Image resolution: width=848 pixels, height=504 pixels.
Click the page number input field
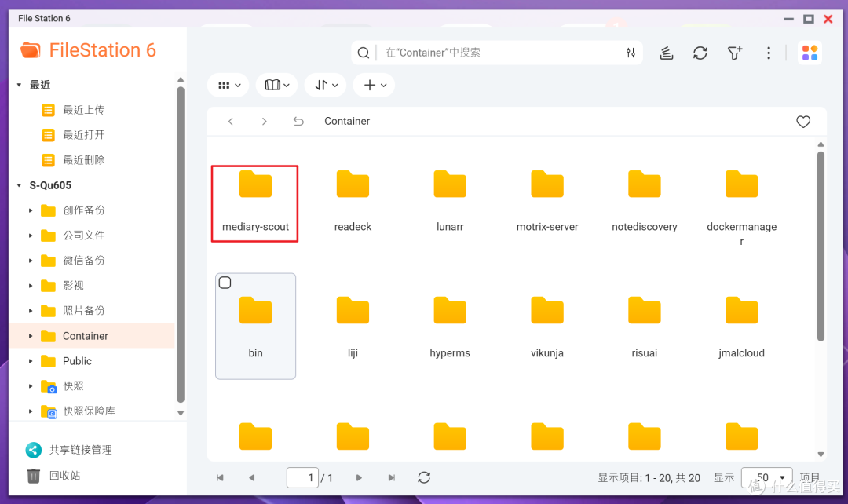coord(302,477)
